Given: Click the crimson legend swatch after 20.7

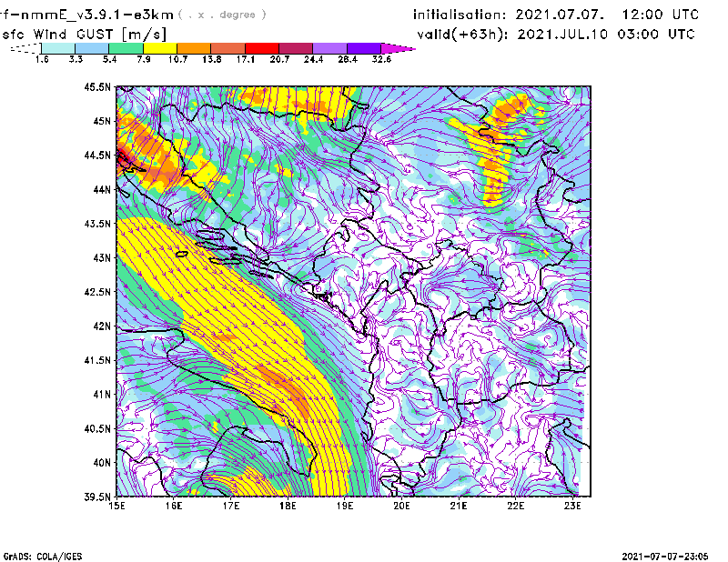Looking at the screenshot, I should point(296,48).
